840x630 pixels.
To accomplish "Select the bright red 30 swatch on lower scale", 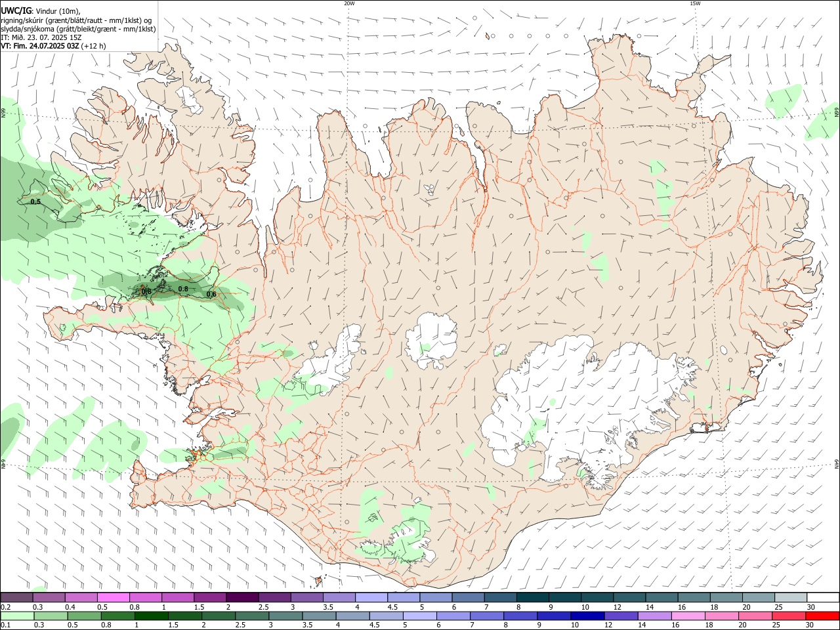I will 822,616.
